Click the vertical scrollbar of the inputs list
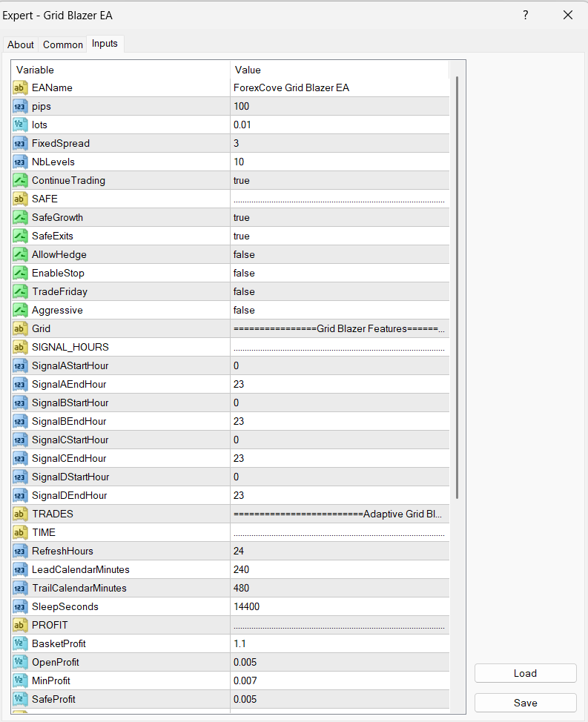The width and height of the screenshot is (588, 722). pos(457,288)
